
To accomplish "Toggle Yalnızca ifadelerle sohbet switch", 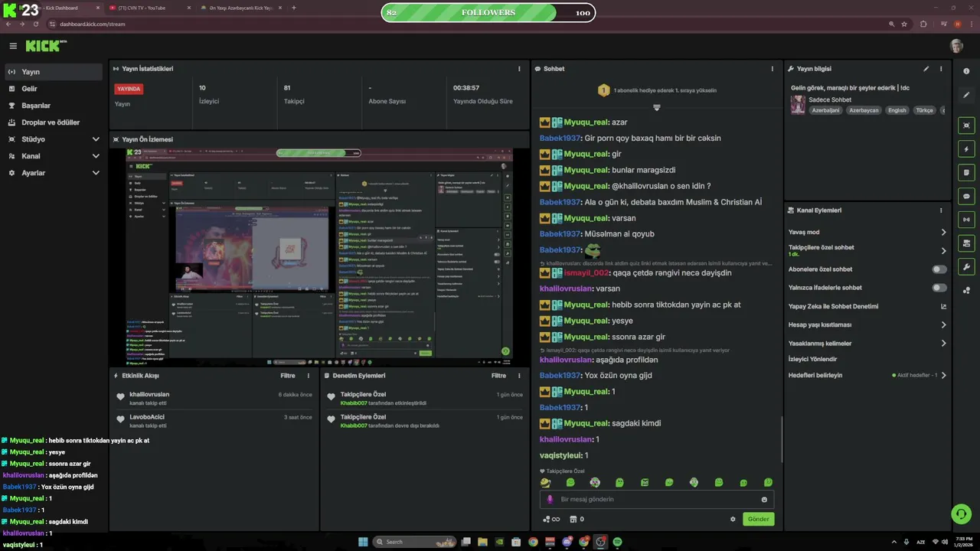I will [939, 288].
